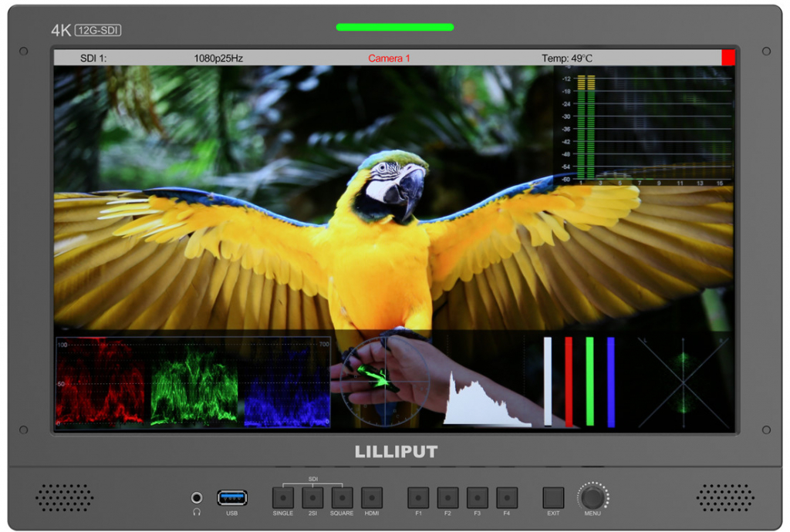The height and width of the screenshot is (532, 790).
Task: Click the 12G-SDI badge
Action: (x=98, y=30)
